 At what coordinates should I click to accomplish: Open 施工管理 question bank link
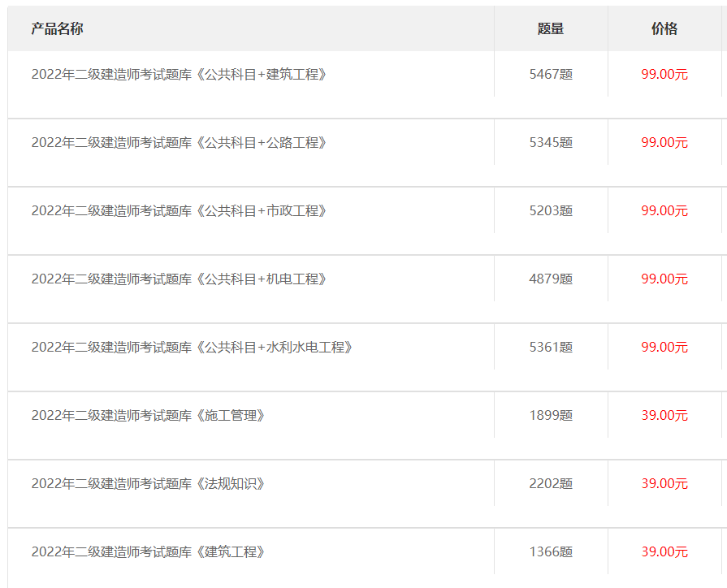148,416
